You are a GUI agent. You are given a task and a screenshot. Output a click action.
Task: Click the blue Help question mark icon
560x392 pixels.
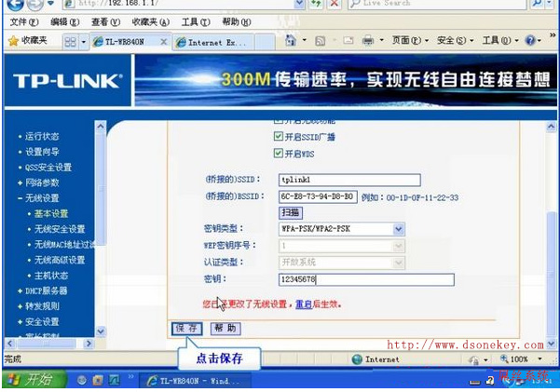coord(531,40)
